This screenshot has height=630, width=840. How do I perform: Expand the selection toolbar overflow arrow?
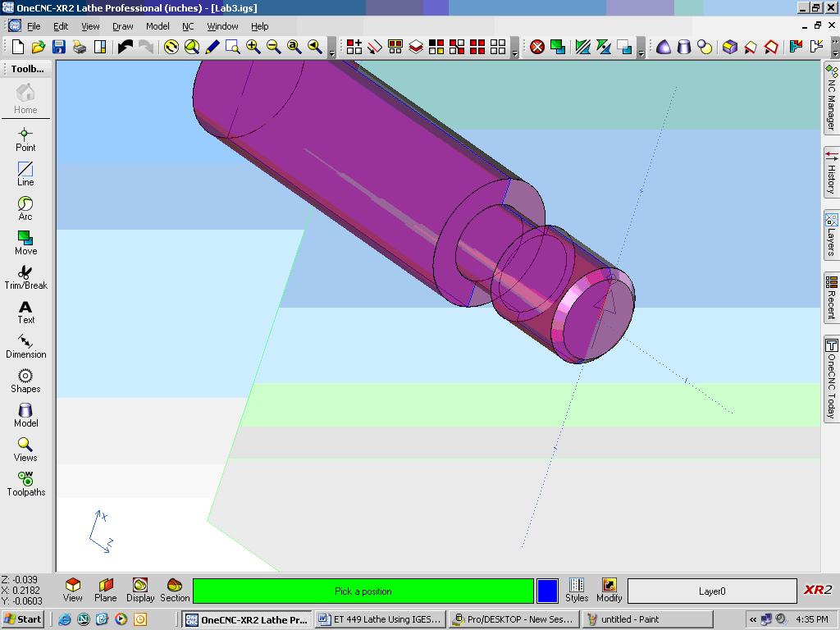click(x=514, y=53)
